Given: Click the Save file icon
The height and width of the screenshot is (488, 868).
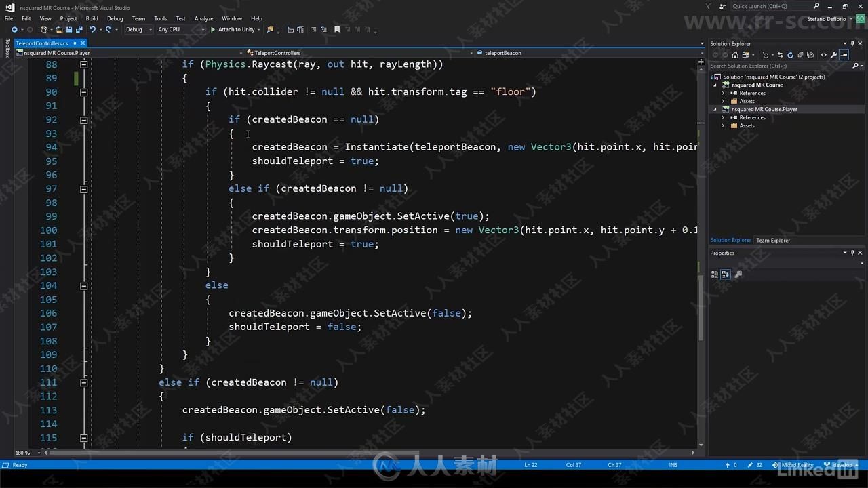Looking at the screenshot, I should click(69, 29).
